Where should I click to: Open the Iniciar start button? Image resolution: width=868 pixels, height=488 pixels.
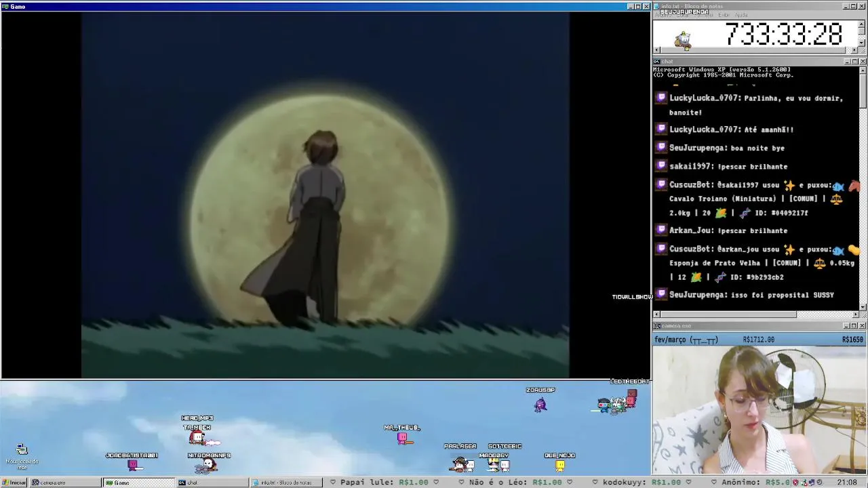14,483
